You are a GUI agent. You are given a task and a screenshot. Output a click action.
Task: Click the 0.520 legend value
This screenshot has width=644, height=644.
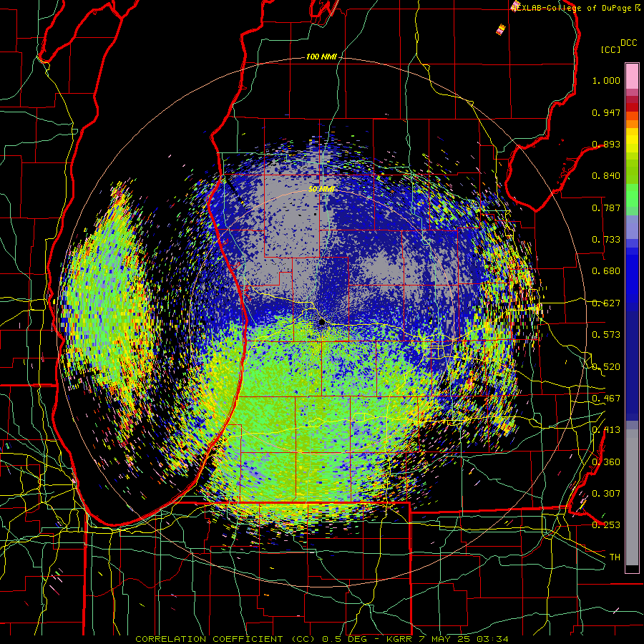[606, 367]
